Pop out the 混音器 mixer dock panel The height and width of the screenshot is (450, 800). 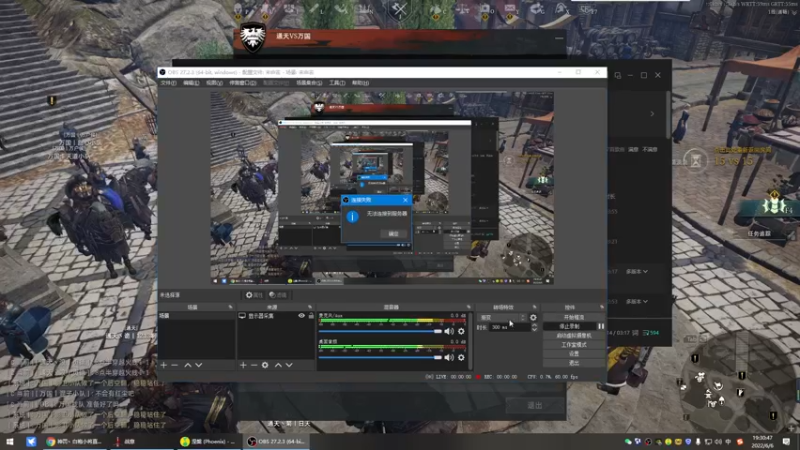click(x=468, y=307)
